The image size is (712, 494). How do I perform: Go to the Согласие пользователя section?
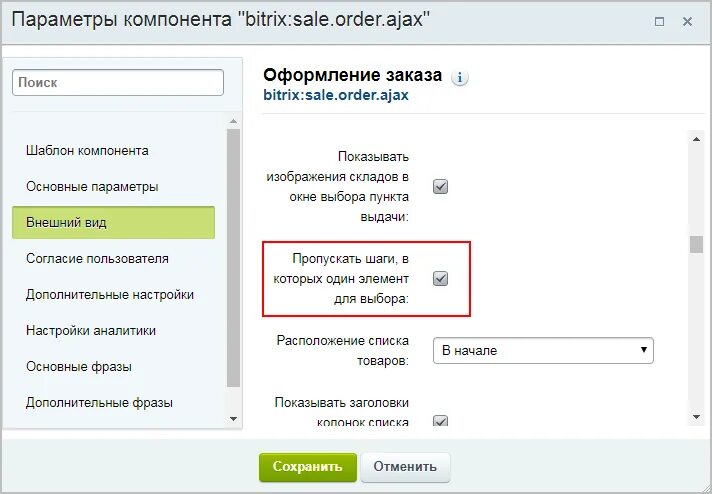pyautogui.click(x=97, y=258)
